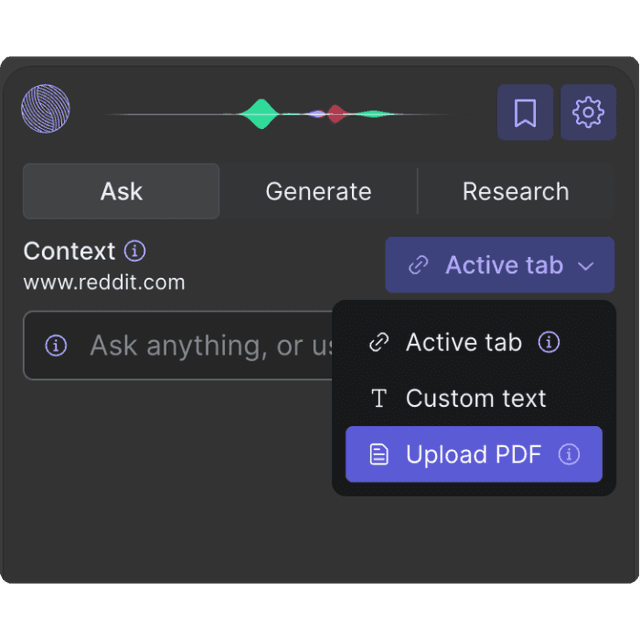Click the info icon next to Active tab option
The height and width of the screenshot is (640, 640).
tap(549, 342)
